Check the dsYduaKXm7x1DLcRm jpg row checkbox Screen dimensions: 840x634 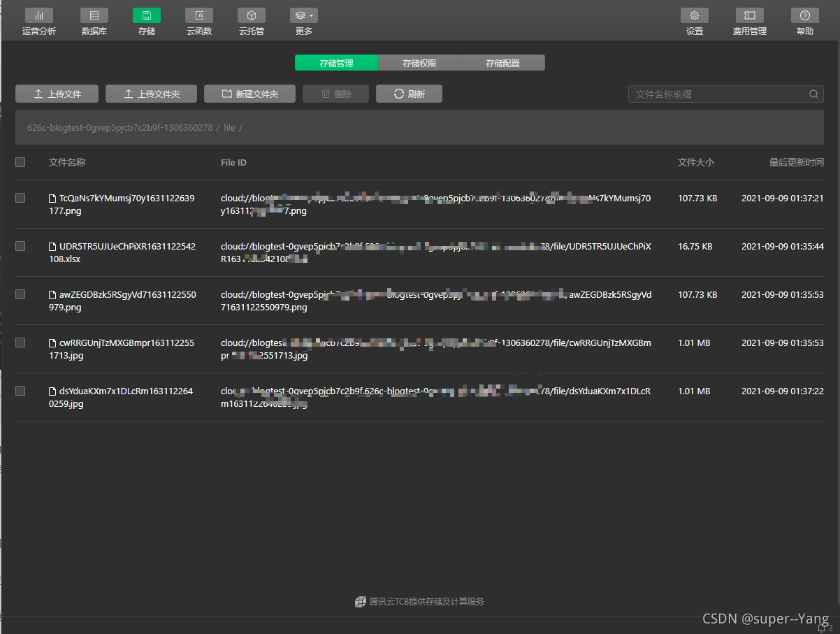point(20,391)
